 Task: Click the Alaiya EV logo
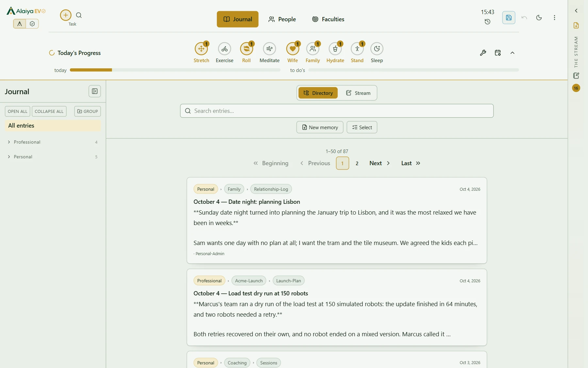pyautogui.click(x=26, y=11)
